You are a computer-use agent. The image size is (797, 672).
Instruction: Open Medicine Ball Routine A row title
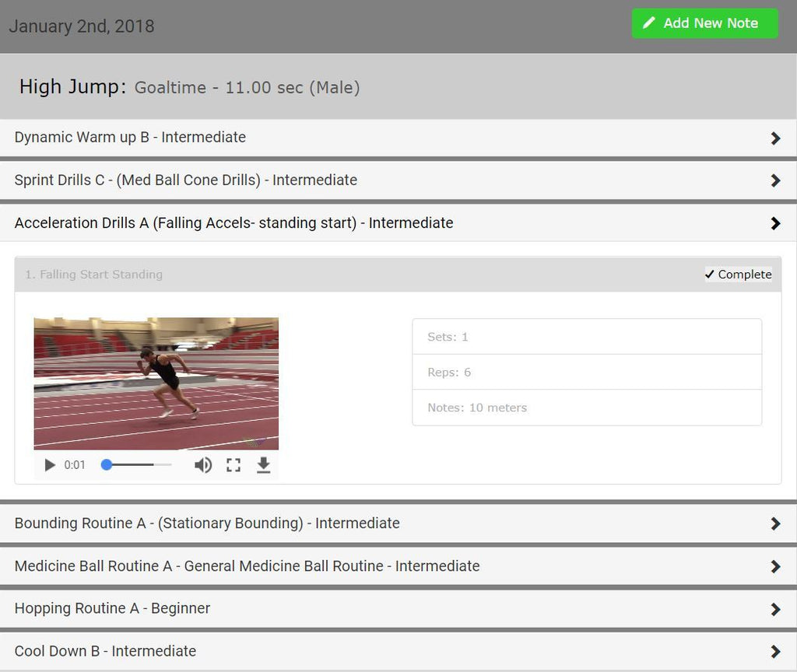pyautogui.click(x=247, y=566)
